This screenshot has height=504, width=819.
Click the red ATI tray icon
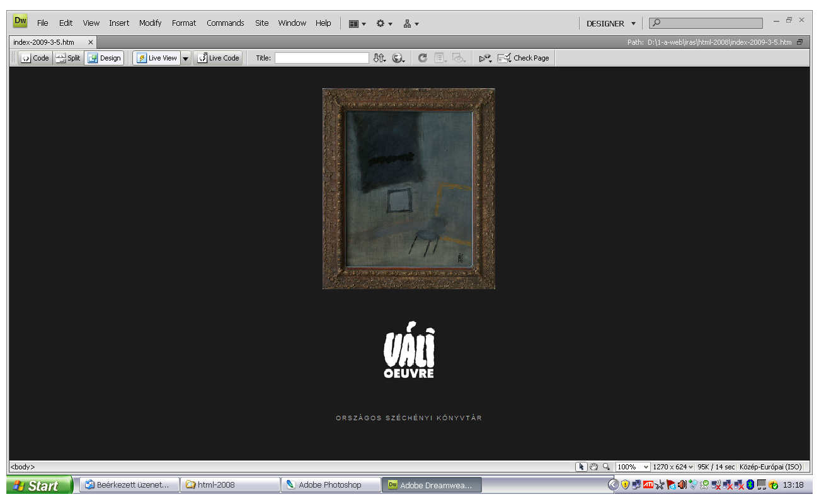(648, 484)
